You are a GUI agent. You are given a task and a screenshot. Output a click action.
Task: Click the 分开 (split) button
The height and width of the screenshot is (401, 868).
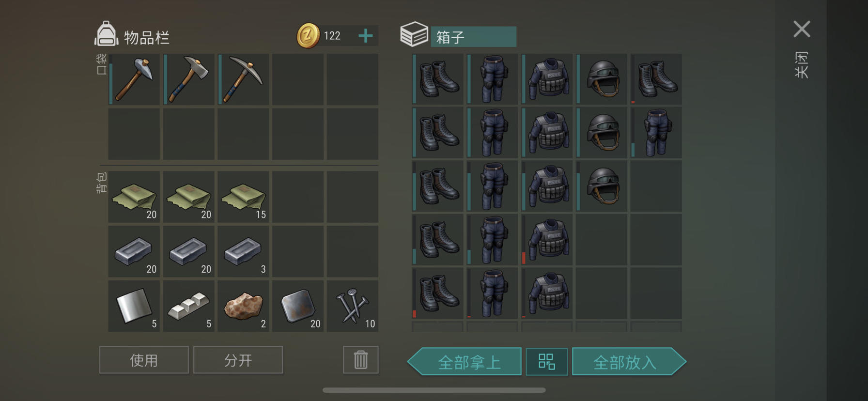pos(238,360)
